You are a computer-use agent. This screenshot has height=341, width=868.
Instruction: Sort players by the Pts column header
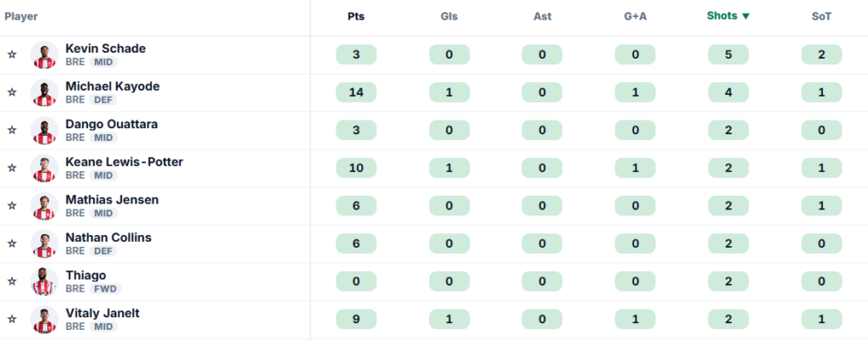tap(356, 17)
